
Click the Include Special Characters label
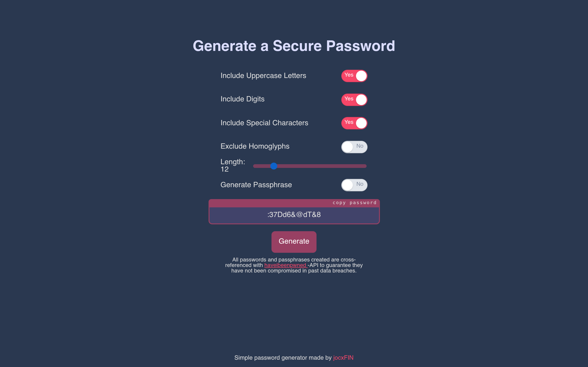(264, 123)
